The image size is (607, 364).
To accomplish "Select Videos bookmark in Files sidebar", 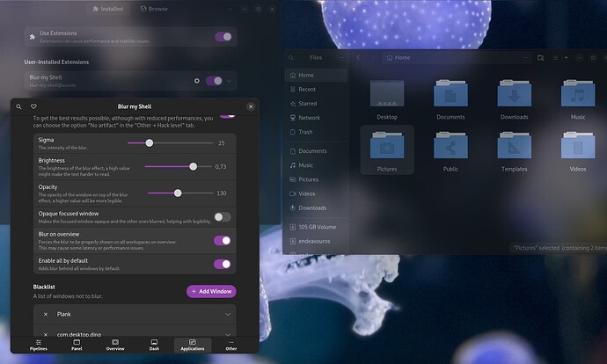I will 316,193.
